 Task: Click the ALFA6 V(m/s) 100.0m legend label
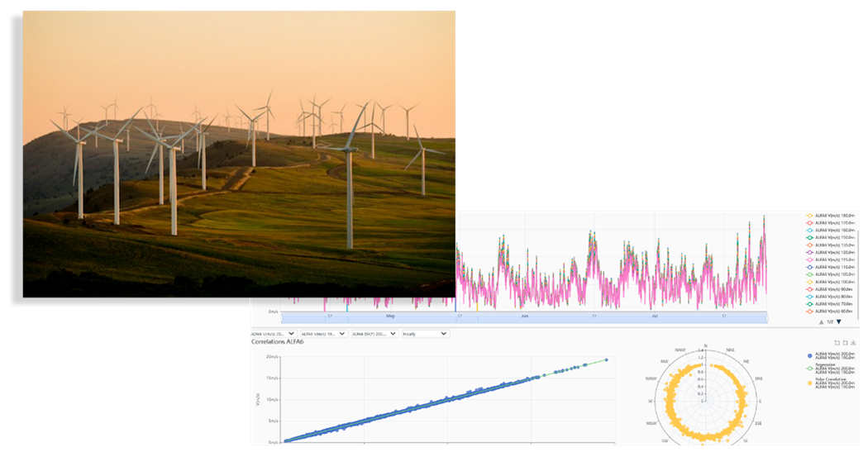click(833, 282)
